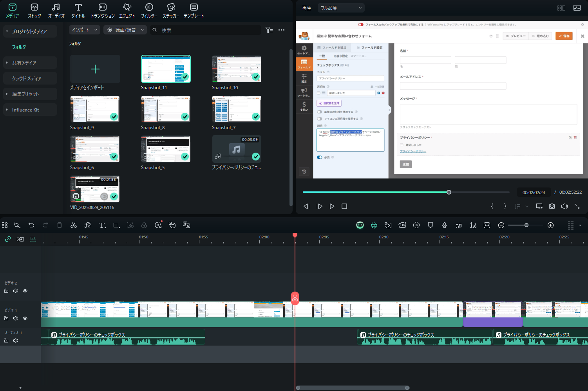Image resolution: width=588 pixels, height=391 pixels.
Task: Stop the preview playback
Action: (344, 206)
